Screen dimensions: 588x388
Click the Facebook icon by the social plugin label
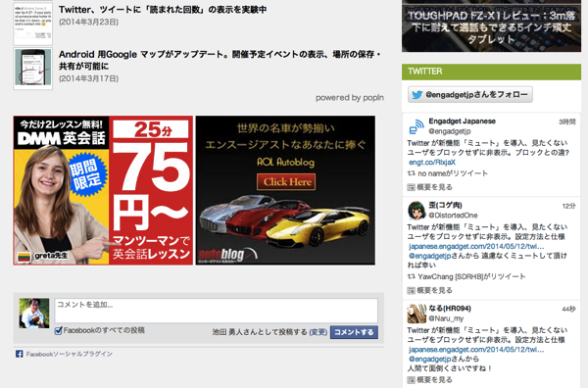click(20, 354)
